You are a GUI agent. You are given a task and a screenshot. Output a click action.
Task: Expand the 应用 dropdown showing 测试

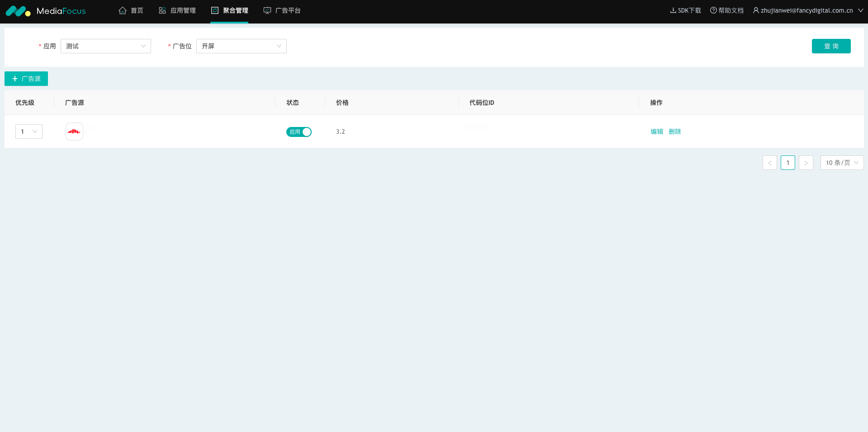pos(106,46)
